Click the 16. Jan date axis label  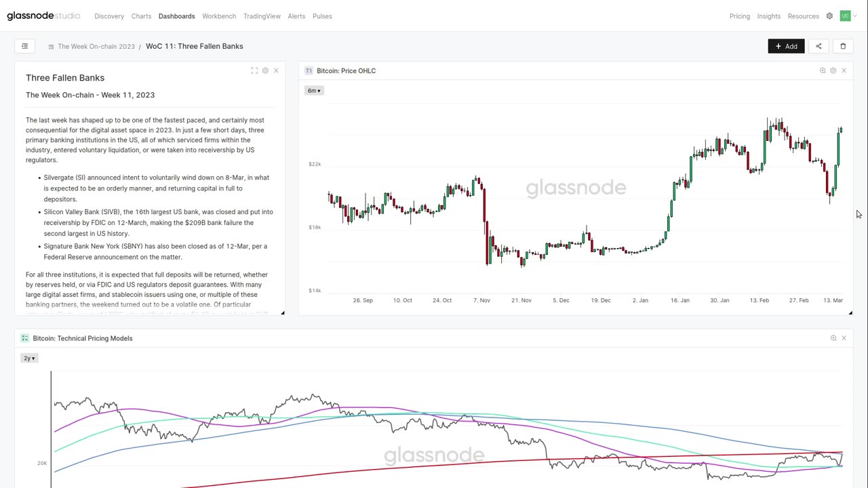pyautogui.click(x=679, y=300)
